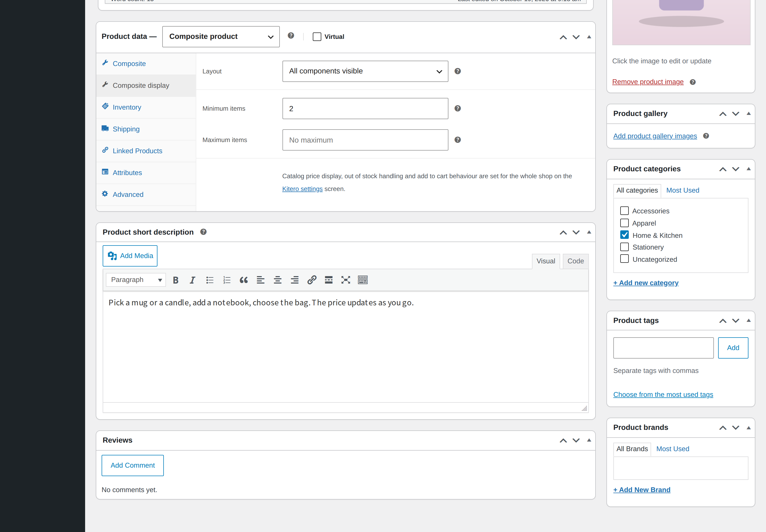The width and height of the screenshot is (766, 532).
Task: Open the Kitero settings link
Action: point(302,189)
